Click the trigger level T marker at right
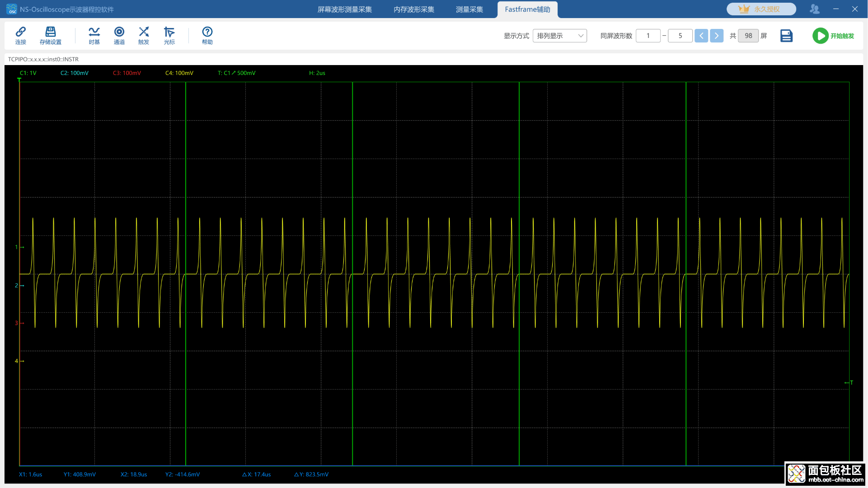The image size is (868, 488). [x=849, y=383]
